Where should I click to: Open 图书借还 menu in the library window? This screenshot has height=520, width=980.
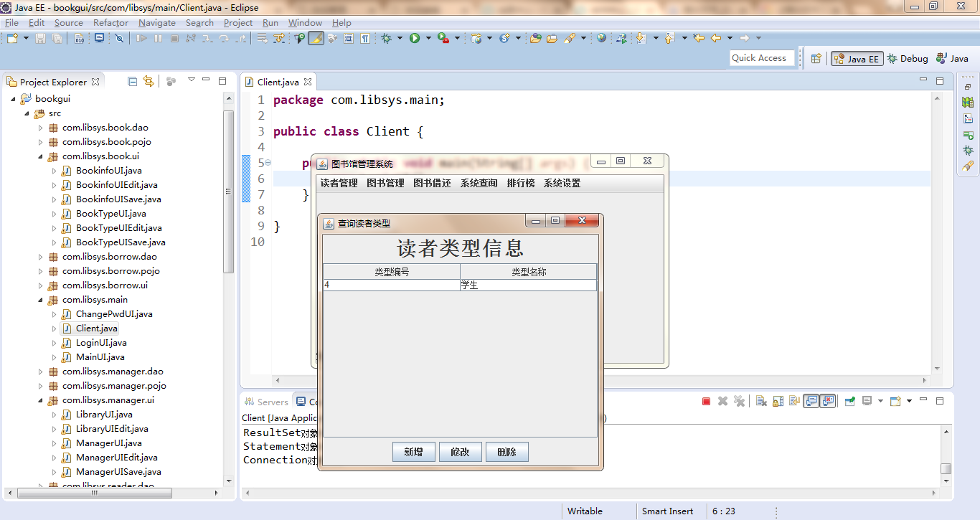point(432,183)
